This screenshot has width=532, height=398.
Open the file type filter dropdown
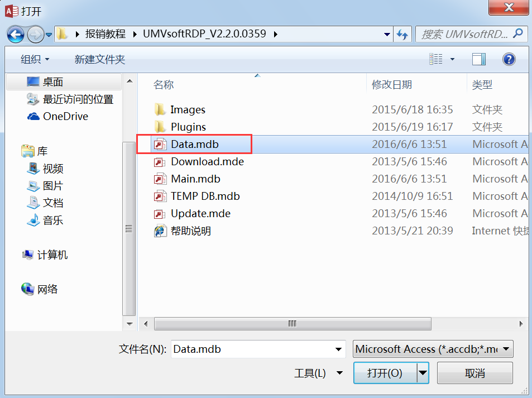pos(433,349)
